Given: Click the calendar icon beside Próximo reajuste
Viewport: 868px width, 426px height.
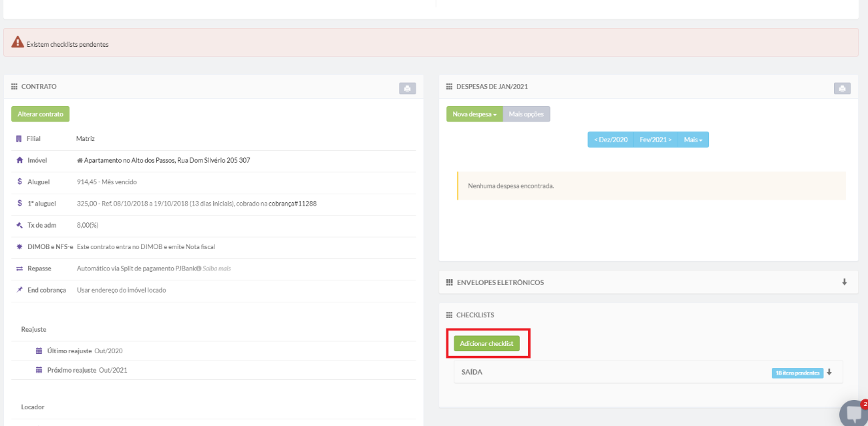Looking at the screenshot, I should click(x=39, y=370).
